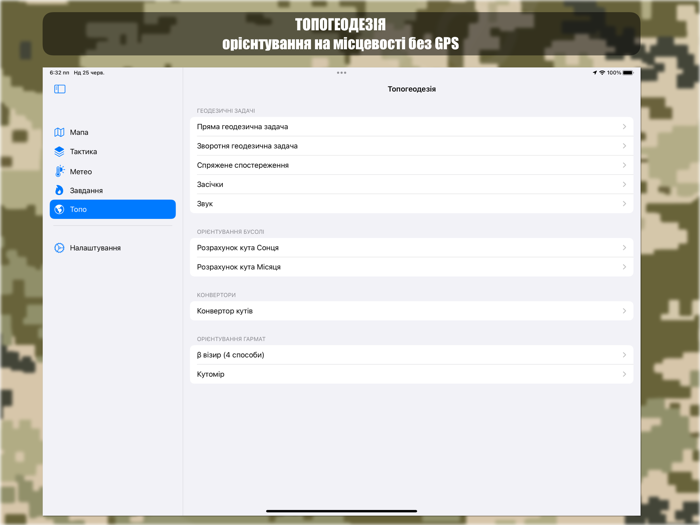Toggle the sidebar panel icon
The width and height of the screenshot is (700, 525).
tap(60, 89)
